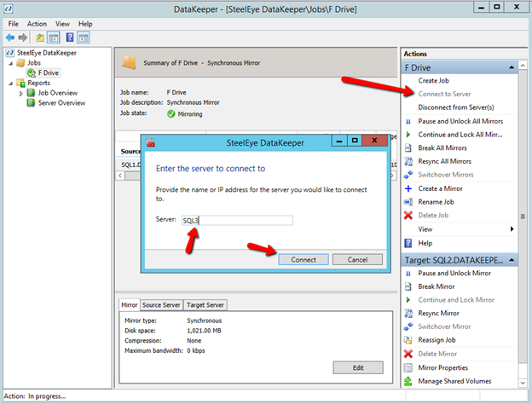Cancel the server connection dialog
The image size is (532, 404).
(x=357, y=259)
